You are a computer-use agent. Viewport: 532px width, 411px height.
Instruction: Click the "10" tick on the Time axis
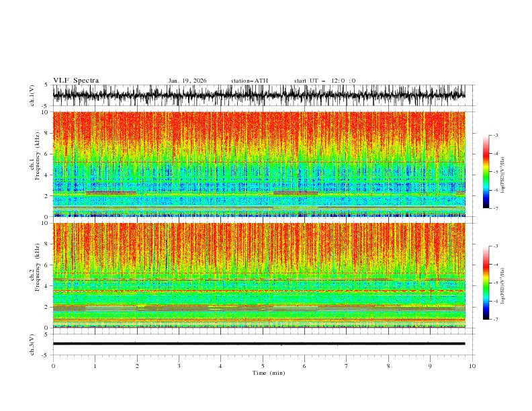pos(472,366)
